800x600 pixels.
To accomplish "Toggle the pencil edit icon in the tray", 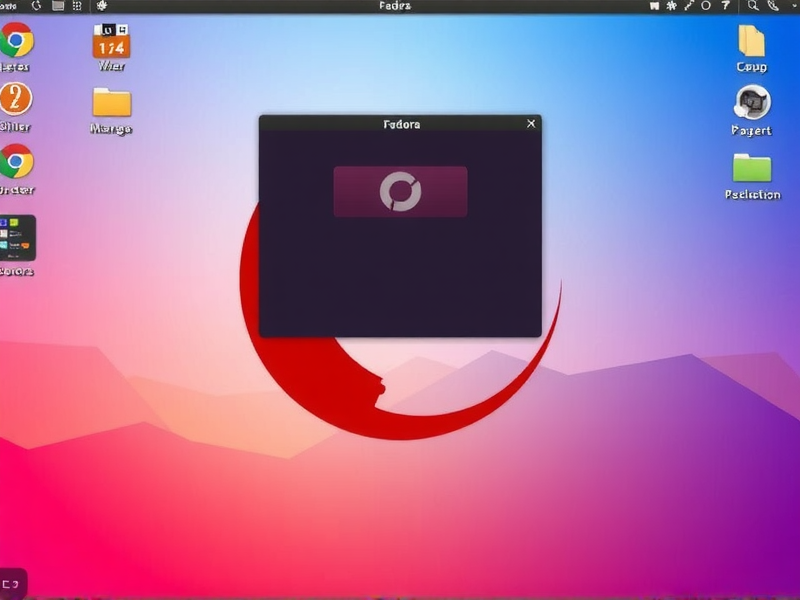I will click(690, 8).
